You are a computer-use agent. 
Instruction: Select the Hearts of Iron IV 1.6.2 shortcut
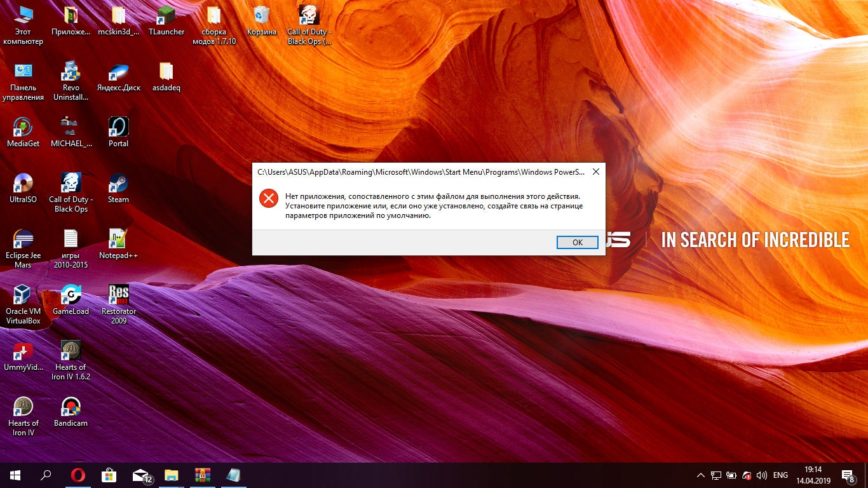[x=71, y=361]
